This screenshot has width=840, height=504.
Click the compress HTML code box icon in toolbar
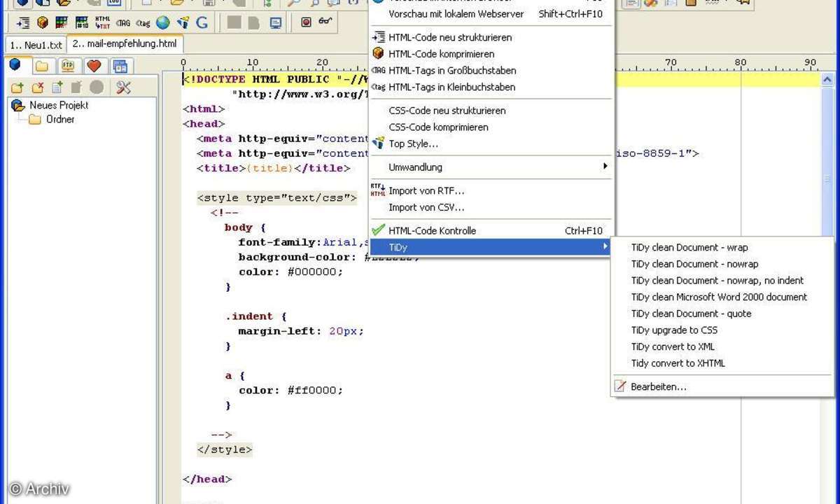43,22
